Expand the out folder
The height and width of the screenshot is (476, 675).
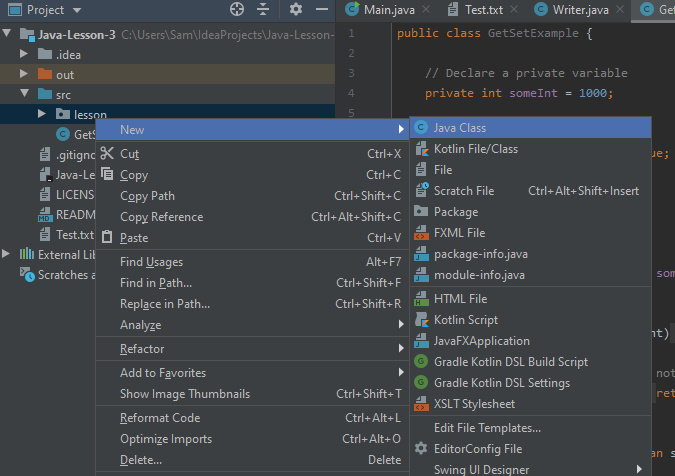[x=24, y=74]
